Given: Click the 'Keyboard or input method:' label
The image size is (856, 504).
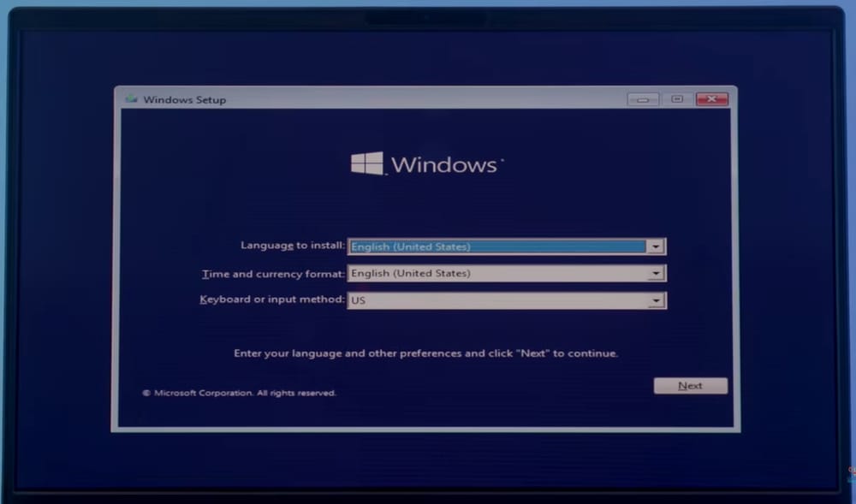Looking at the screenshot, I should (272, 299).
